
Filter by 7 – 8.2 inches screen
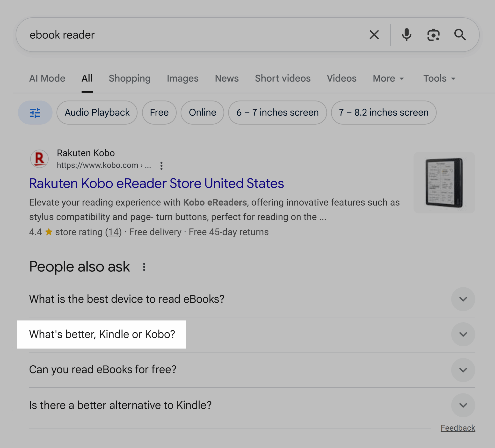(384, 113)
